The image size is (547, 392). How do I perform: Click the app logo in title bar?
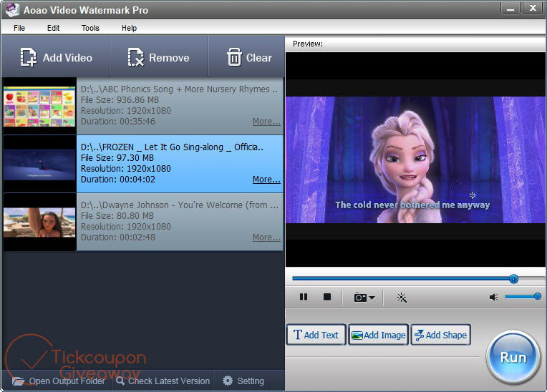pyautogui.click(x=12, y=10)
